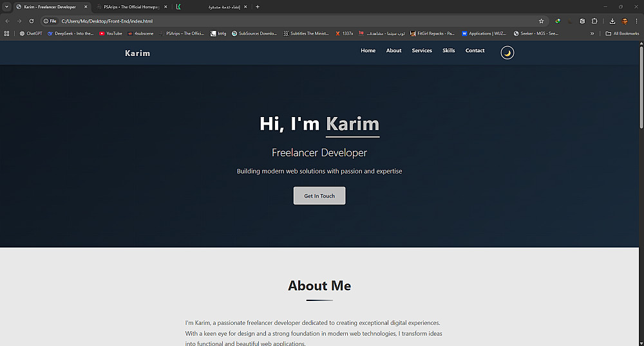Open the YouTube bookmark
This screenshot has width=644, height=346.
click(111, 33)
